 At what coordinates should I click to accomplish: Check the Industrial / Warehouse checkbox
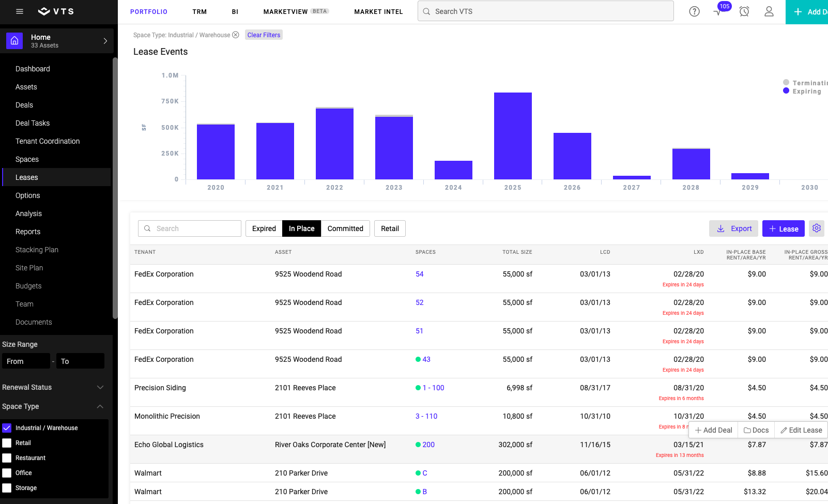coord(7,428)
